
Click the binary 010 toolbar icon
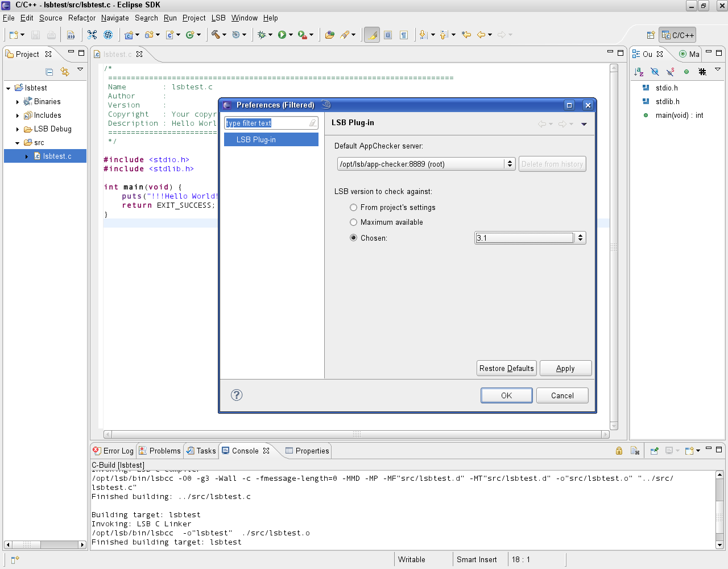pyautogui.click(x=71, y=35)
